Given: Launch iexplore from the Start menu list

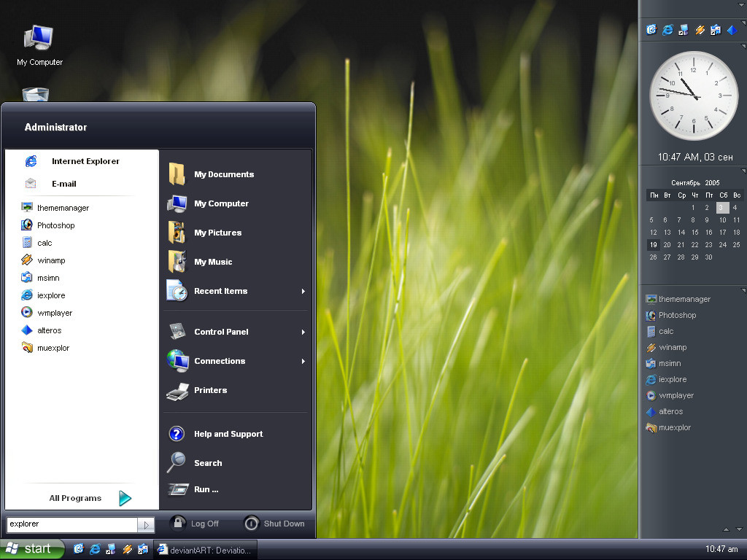Looking at the screenshot, I should [x=43, y=295].
